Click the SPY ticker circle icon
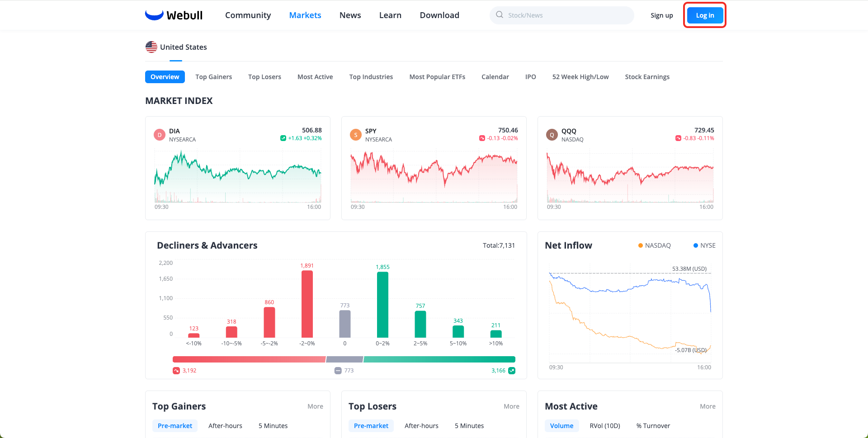Viewport: 868px width, 438px height. click(356, 135)
